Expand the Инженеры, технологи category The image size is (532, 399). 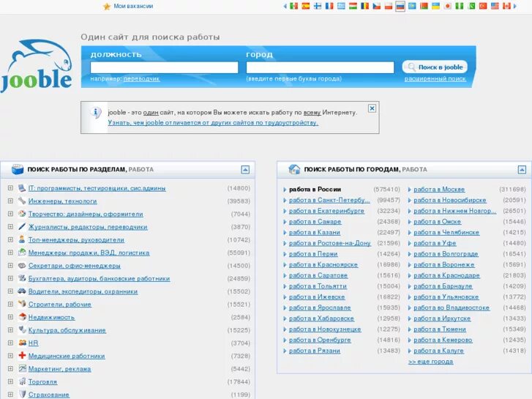10,201
